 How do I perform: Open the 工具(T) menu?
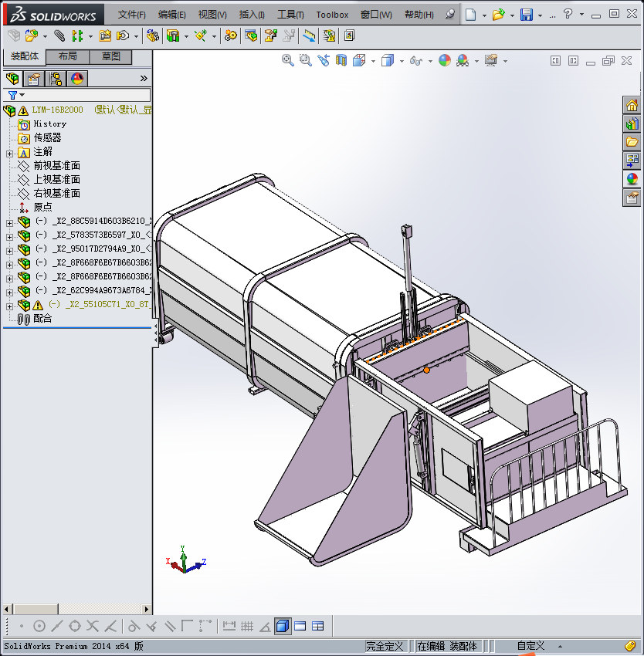pyautogui.click(x=290, y=15)
